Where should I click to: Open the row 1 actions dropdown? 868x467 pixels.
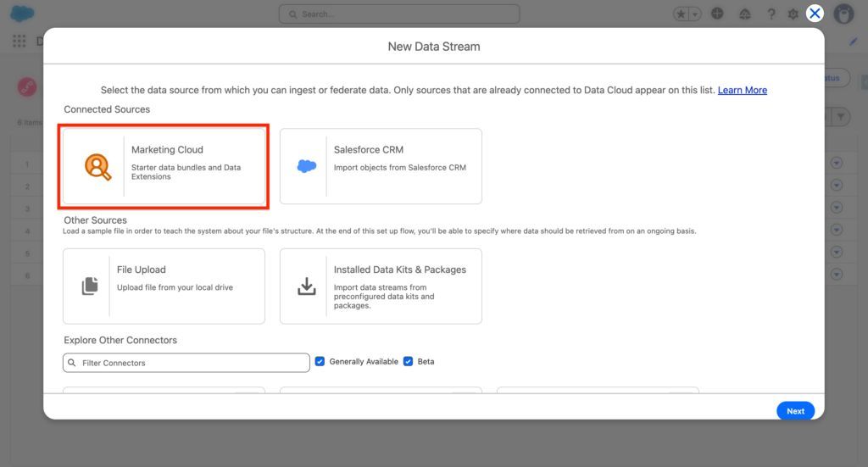pos(837,164)
